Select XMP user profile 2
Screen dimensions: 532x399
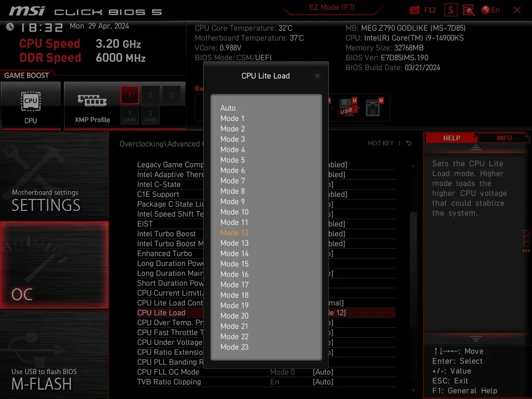[150, 116]
